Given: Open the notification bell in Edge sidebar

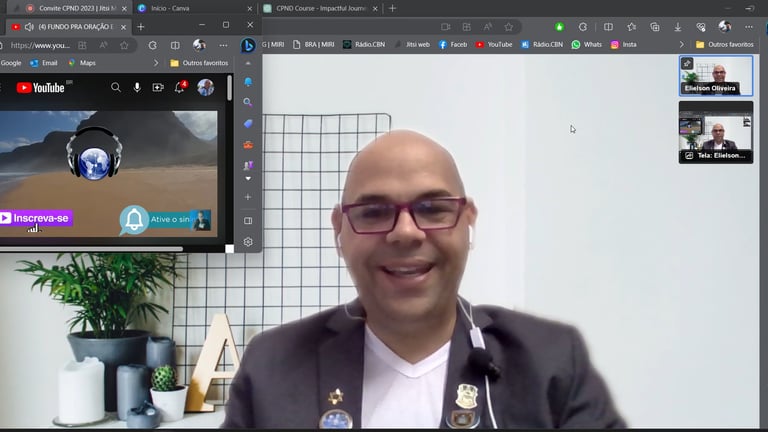Looking at the screenshot, I should (x=248, y=82).
